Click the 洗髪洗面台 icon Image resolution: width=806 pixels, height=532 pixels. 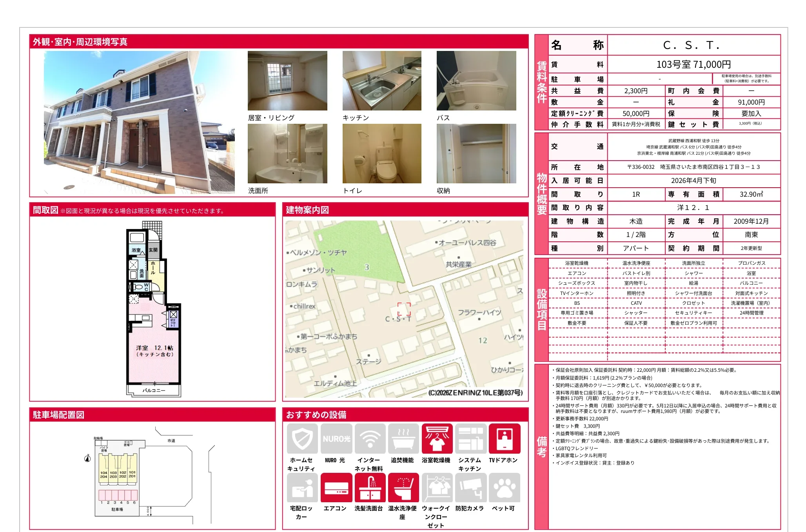370,487
